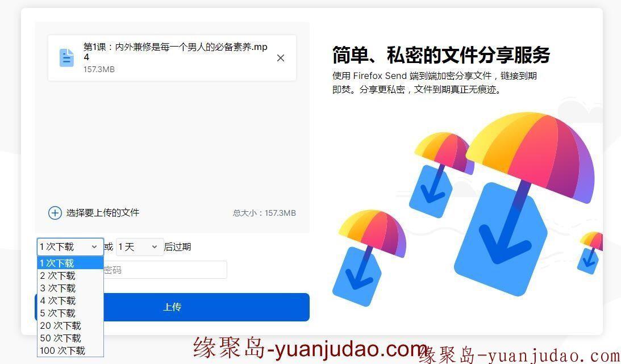Choose the 20 次下载 option
621x364 pixels.
tap(70, 325)
